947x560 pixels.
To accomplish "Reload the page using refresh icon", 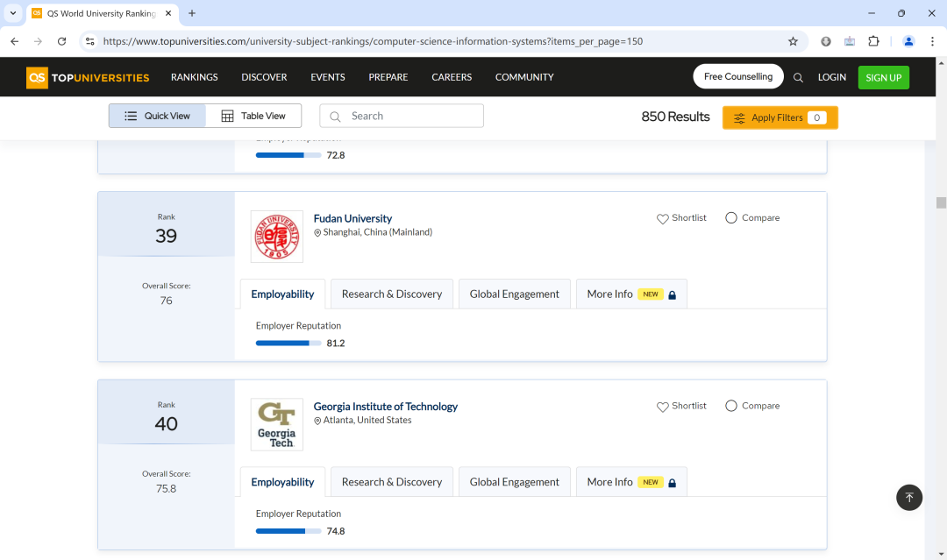I will coord(61,41).
